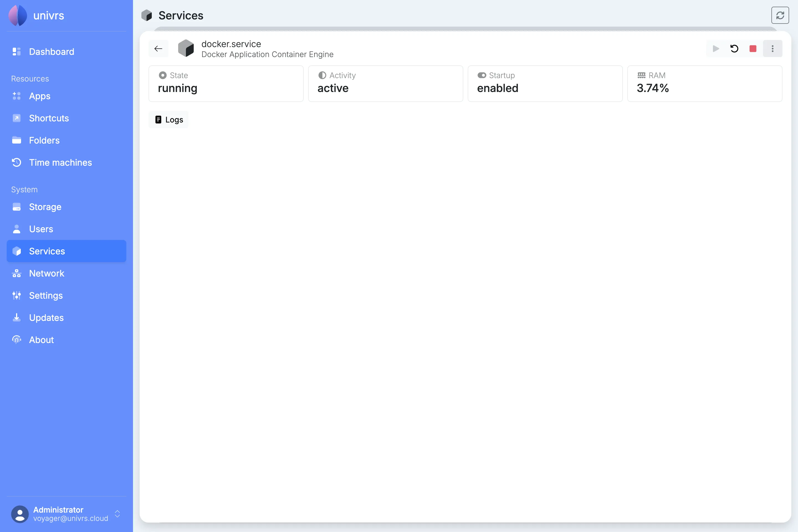Open the Updates page

[66, 318]
